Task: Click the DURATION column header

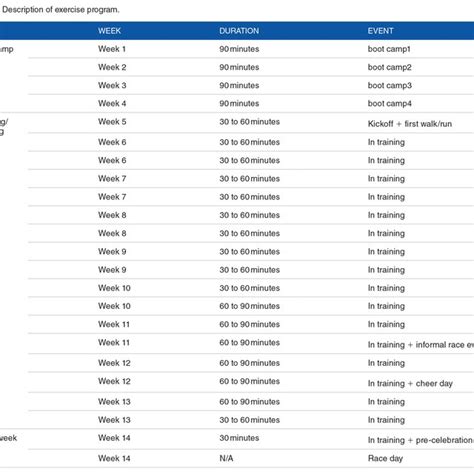Action: coord(239,31)
